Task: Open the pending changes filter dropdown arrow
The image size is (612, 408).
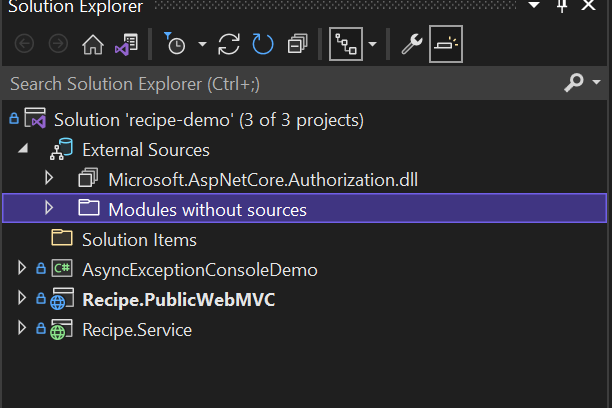Action: 202,45
